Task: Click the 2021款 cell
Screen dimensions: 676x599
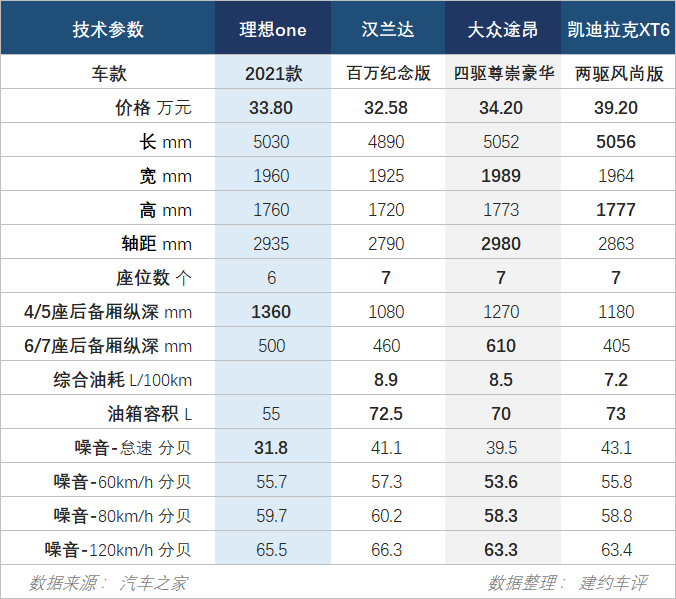Action: click(x=274, y=73)
